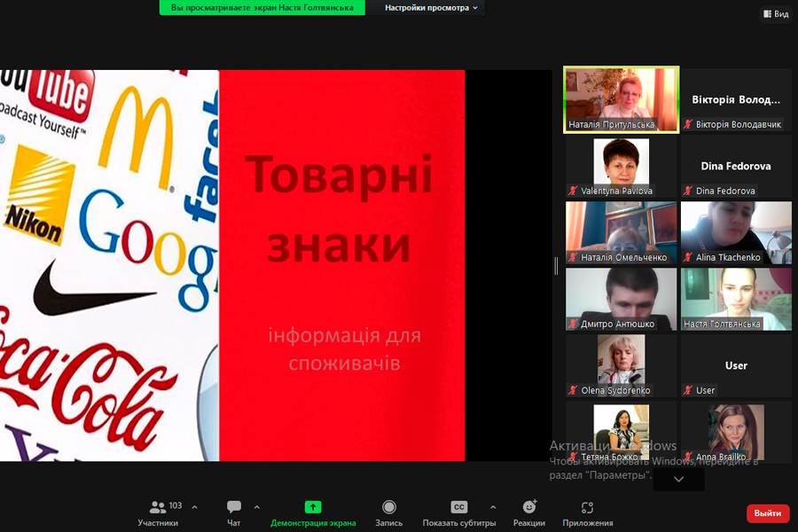Viewport: 798px width, 532px height.
Task: Open the Participants (Участники) panel icon
Action: pos(158,507)
